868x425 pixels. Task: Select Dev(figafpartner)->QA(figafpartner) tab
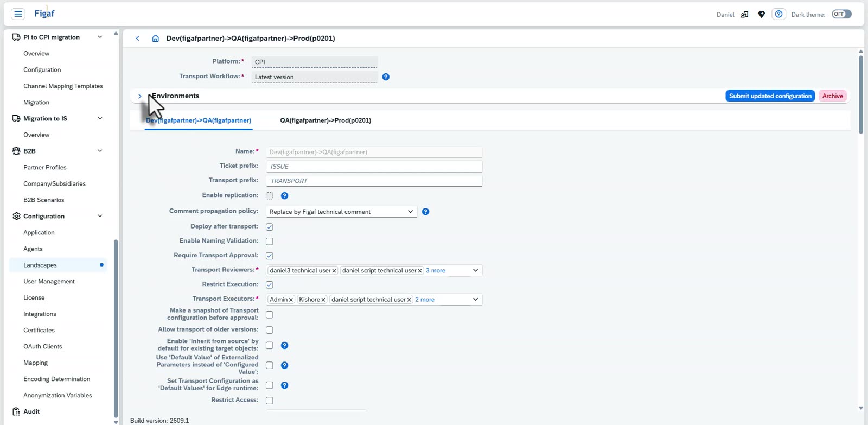[x=199, y=120]
